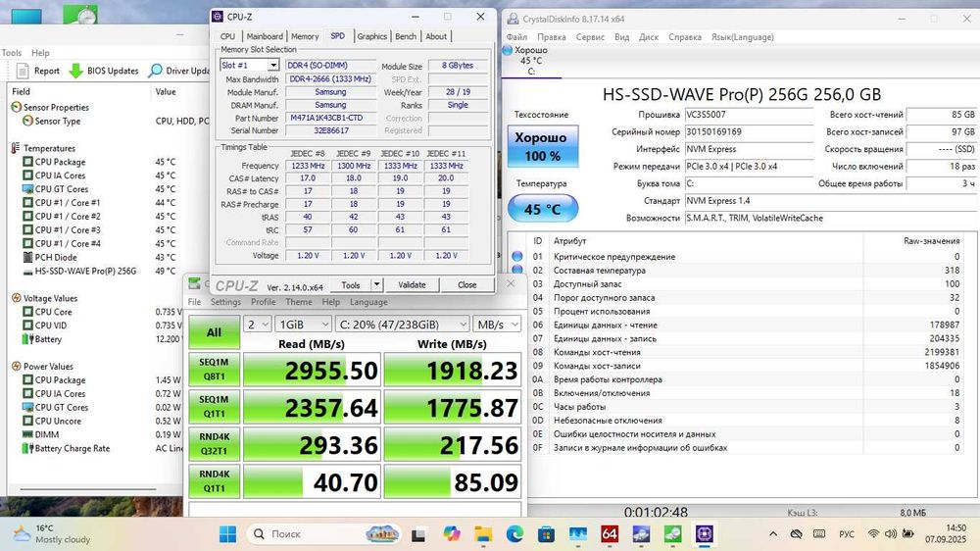Open the MB/s unit dropdown

pos(497,325)
